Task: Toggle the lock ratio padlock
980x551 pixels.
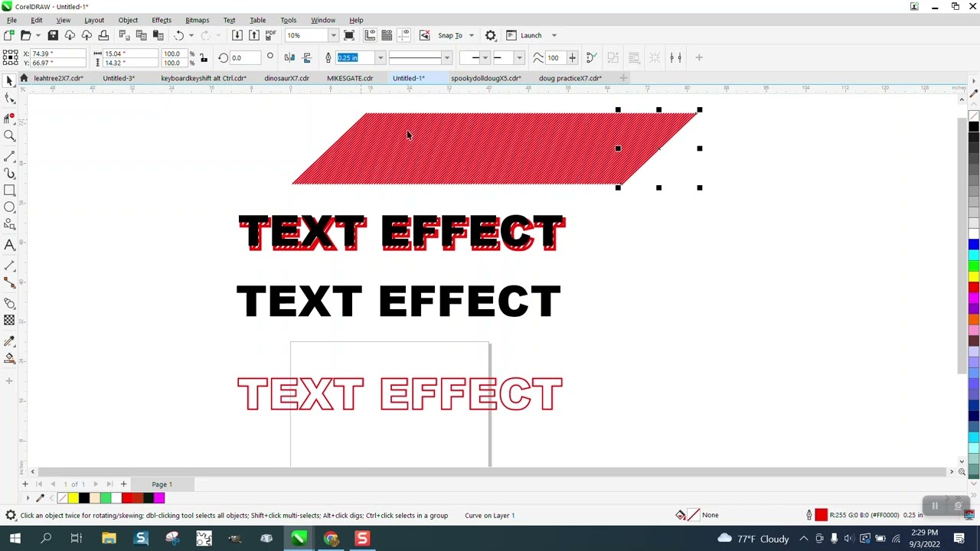Action: point(203,57)
